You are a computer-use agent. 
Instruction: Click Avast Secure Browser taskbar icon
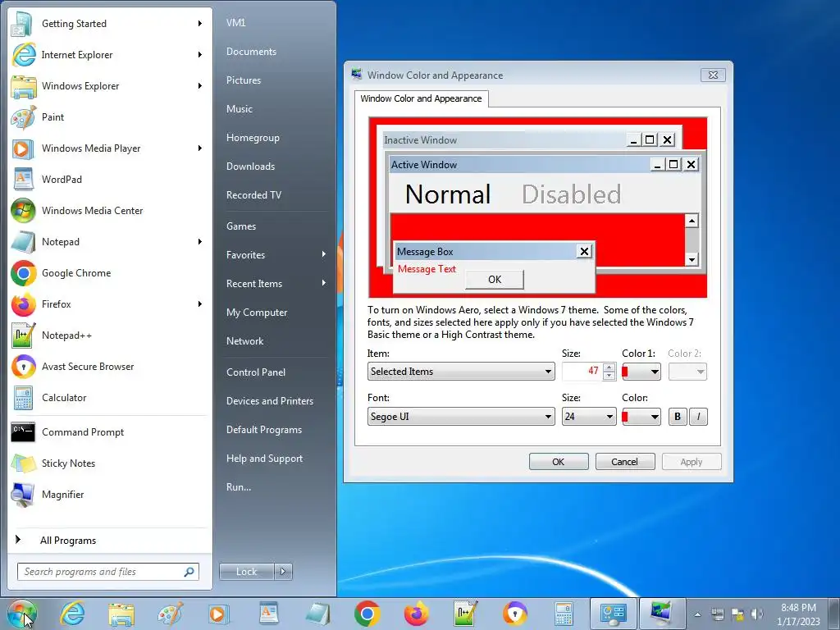(514, 614)
